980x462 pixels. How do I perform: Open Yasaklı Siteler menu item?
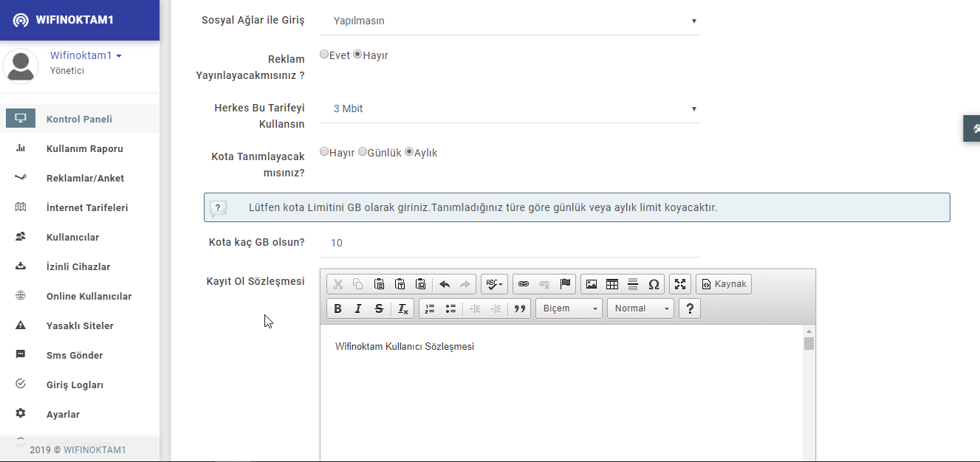[x=80, y=325]
